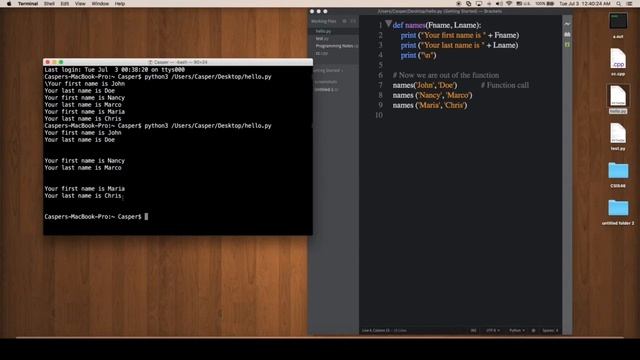Click split view icon in Brackets sidebar
640x360 pixels.
(x=353, y=21)
